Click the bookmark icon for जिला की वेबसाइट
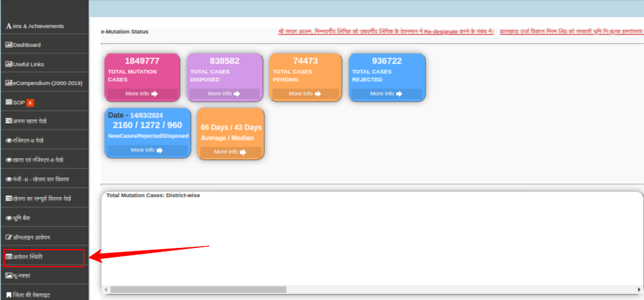This screenshot has height=300, width=644. tap(8, 295)
